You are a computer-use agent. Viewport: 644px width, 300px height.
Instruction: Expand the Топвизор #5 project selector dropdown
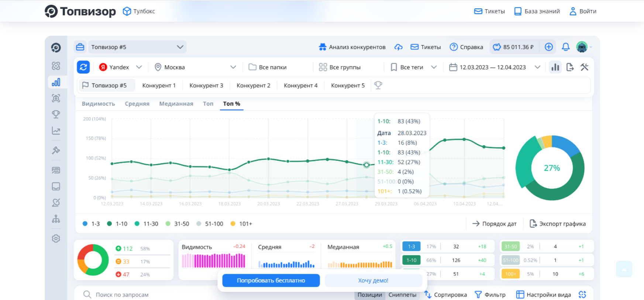tap(137, 47)
